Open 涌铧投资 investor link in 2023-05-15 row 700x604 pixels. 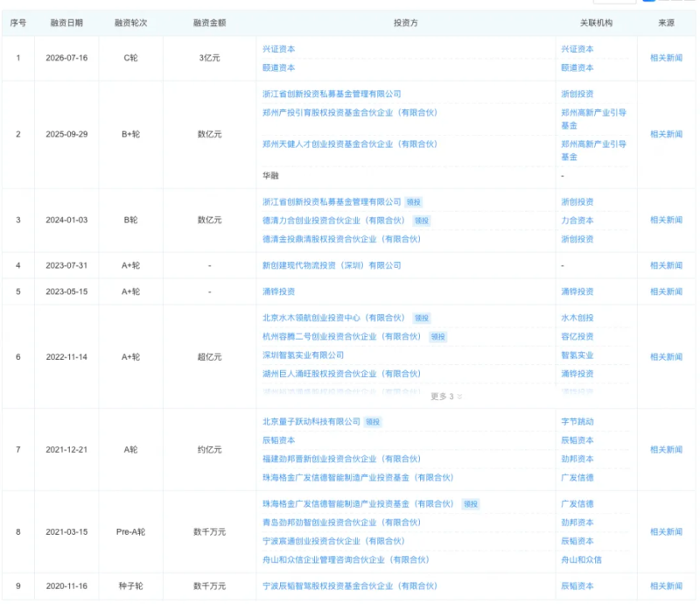click(x=278, y=291)
